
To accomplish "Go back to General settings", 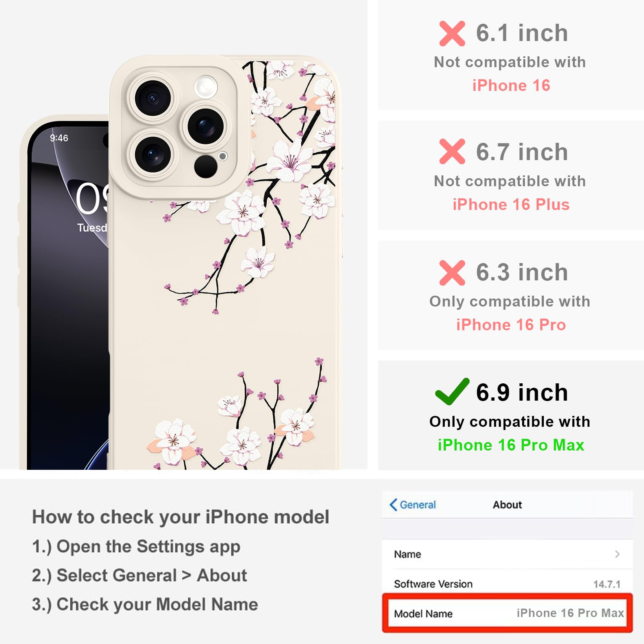I will pyautogui.click(x=413, y=504).
